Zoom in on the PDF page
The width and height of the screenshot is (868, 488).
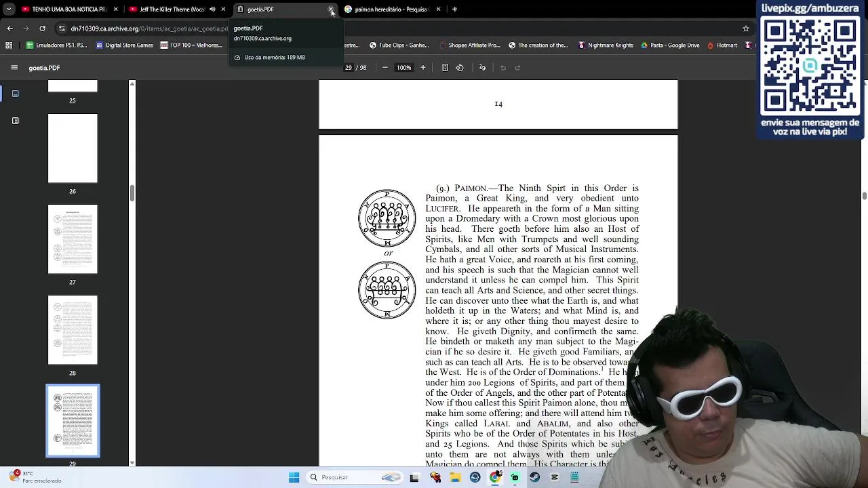pos(423,68)
